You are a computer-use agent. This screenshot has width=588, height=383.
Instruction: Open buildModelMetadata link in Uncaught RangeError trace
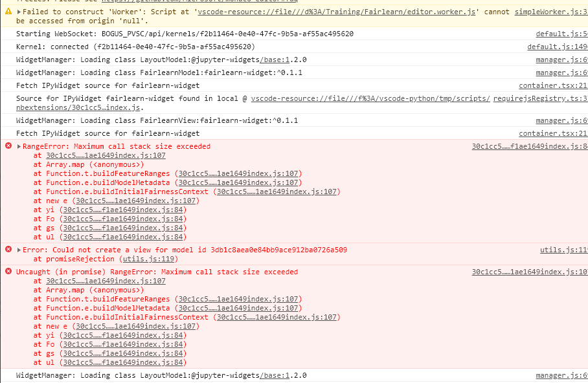pyautogui.click(x=238, y=308)
